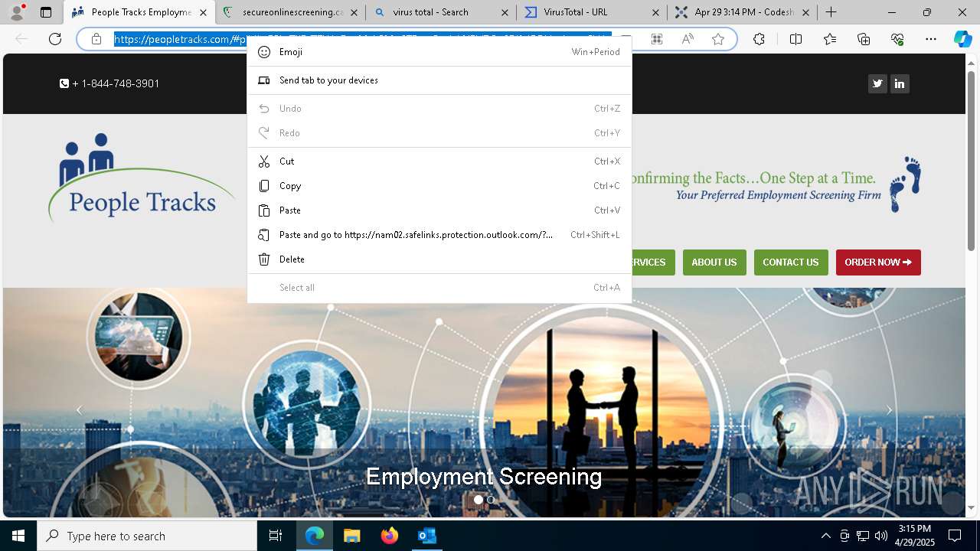Viewport: 980px width, 551px height.
Task: Choose Cut in the context menu
Action: (439, 161)
